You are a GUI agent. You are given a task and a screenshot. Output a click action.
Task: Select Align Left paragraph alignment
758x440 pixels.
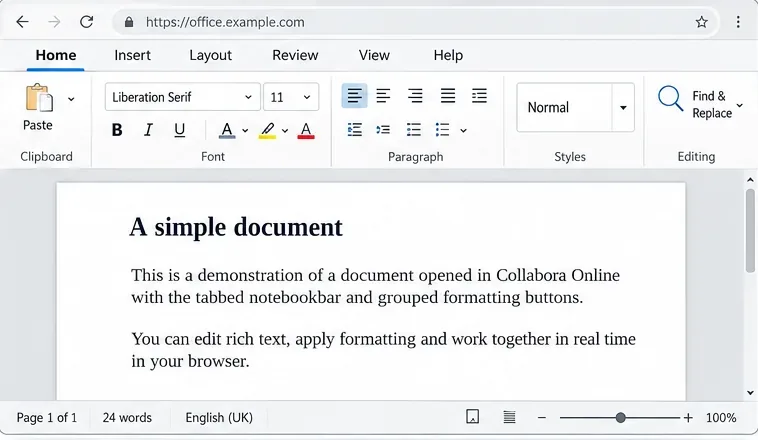tap(354, 96)
